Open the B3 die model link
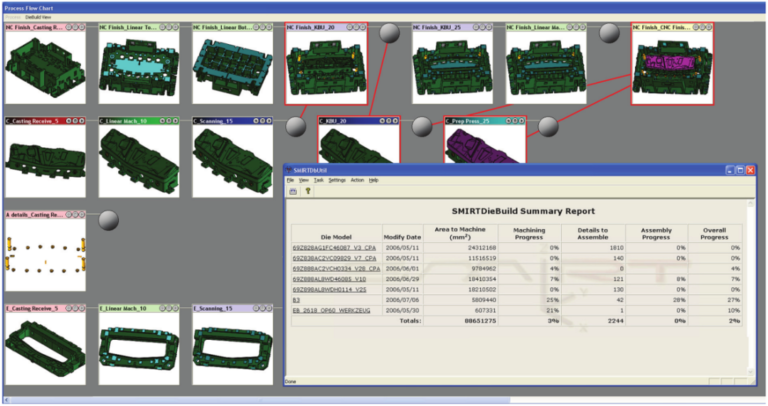 296,300
